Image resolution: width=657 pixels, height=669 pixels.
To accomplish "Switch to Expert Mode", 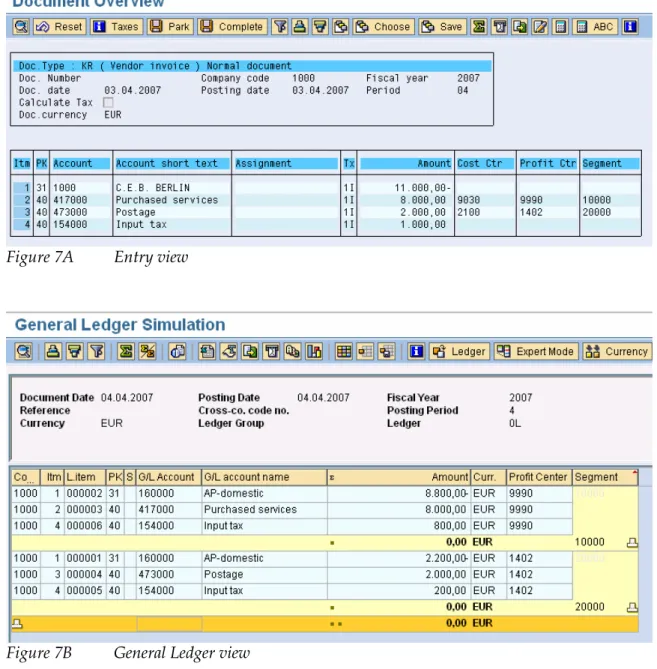I will [536, 352].
